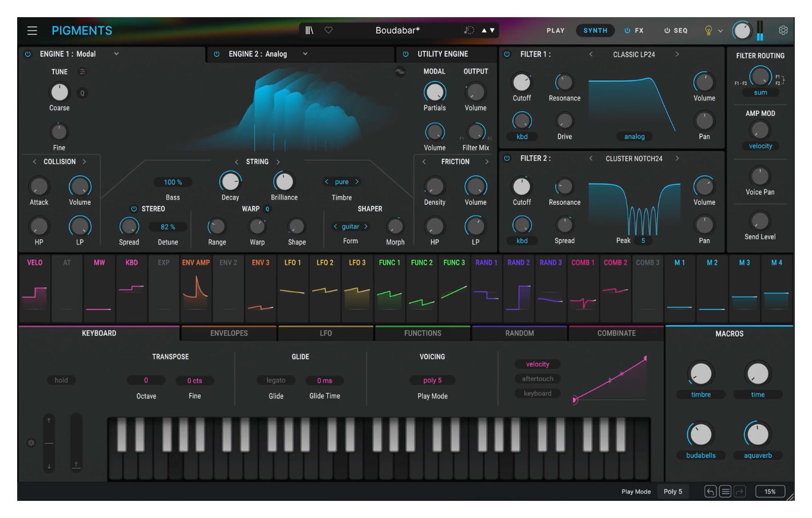
Task: Click the waveform view icon in Engine display
Action: [x=400, y=72]
